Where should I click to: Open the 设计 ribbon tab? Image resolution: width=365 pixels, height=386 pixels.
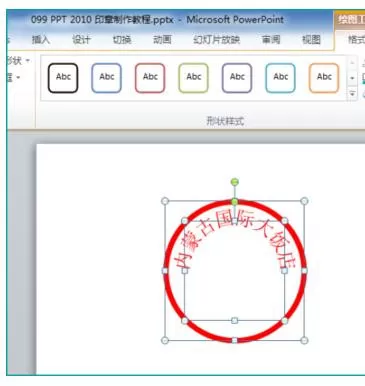(x=81, y=40)
